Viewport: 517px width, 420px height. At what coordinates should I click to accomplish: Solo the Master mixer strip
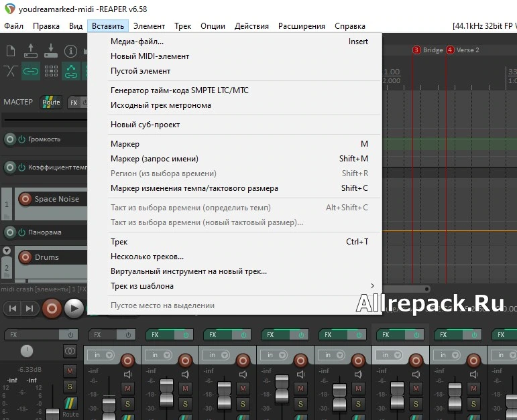[x=70, y=387]
